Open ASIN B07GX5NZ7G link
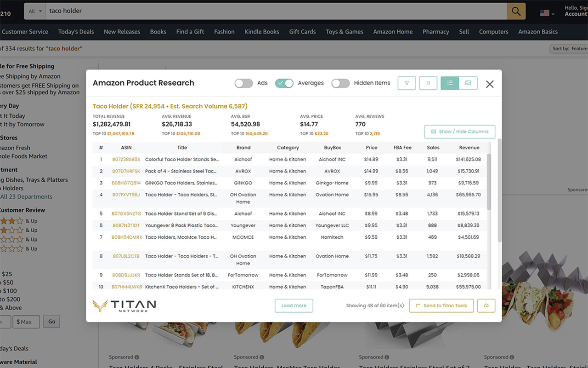The width and height of the screenshot is (588, 368). [x=126, y=214]
